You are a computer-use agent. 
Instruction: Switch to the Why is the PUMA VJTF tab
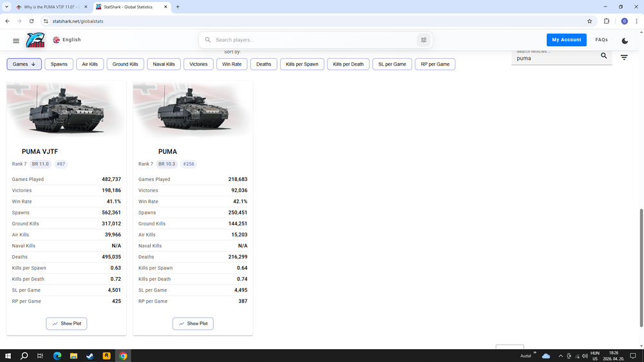click(51, 7)
